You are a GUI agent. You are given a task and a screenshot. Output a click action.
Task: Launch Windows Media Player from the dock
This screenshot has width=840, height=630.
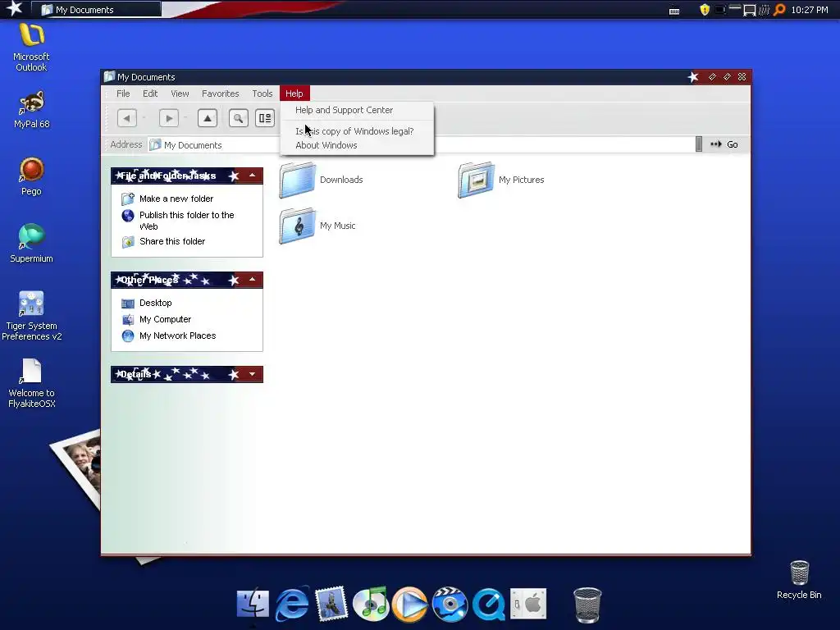[410, 605]
